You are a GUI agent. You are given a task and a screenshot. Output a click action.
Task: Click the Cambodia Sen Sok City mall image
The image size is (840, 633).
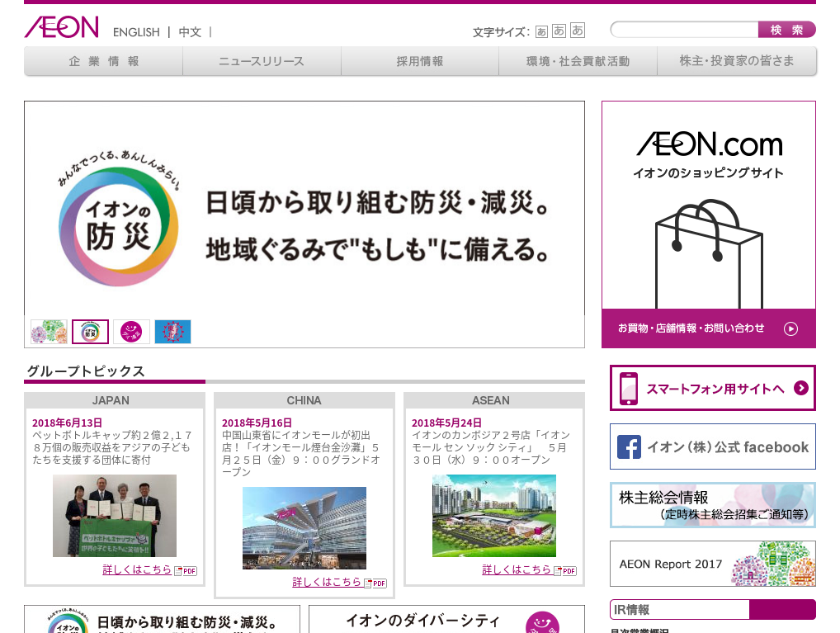coord(494,516)
